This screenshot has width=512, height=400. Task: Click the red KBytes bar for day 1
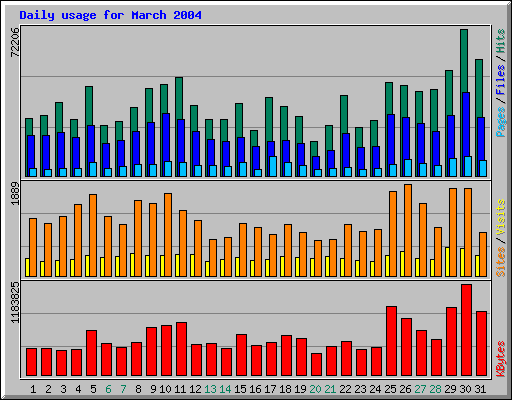[31, 362]
